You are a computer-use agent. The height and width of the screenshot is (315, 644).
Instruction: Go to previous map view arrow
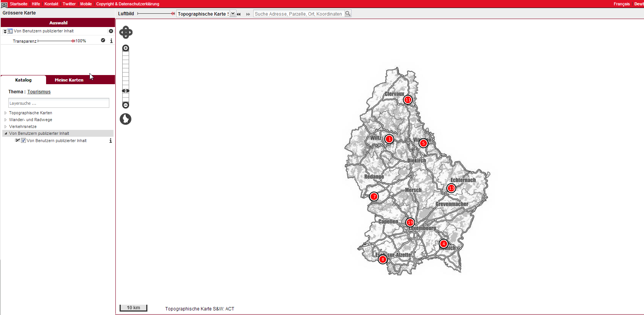[x=239, y=14]
